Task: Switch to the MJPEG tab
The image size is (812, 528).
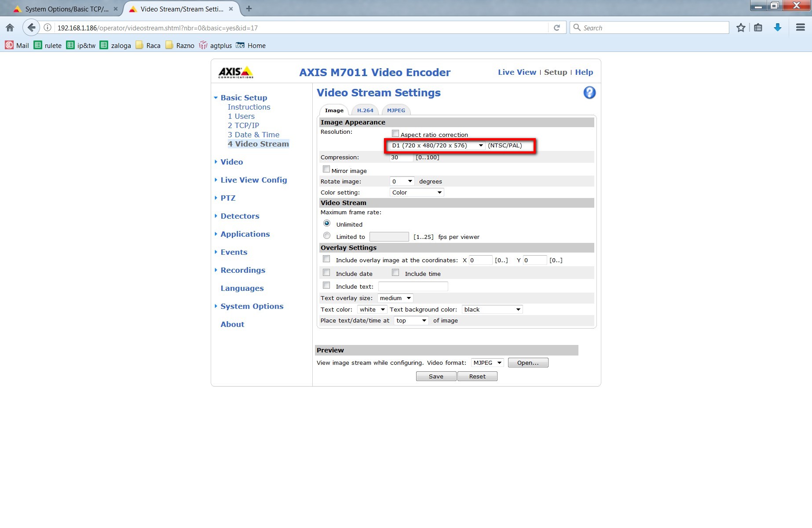Action: pyautogui.click(x=396, y=110)
